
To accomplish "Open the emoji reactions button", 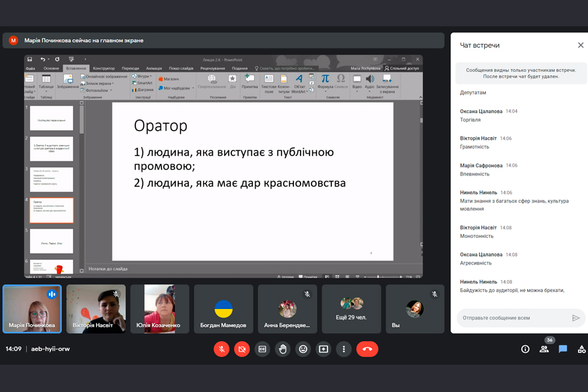I will coord(303,349).
